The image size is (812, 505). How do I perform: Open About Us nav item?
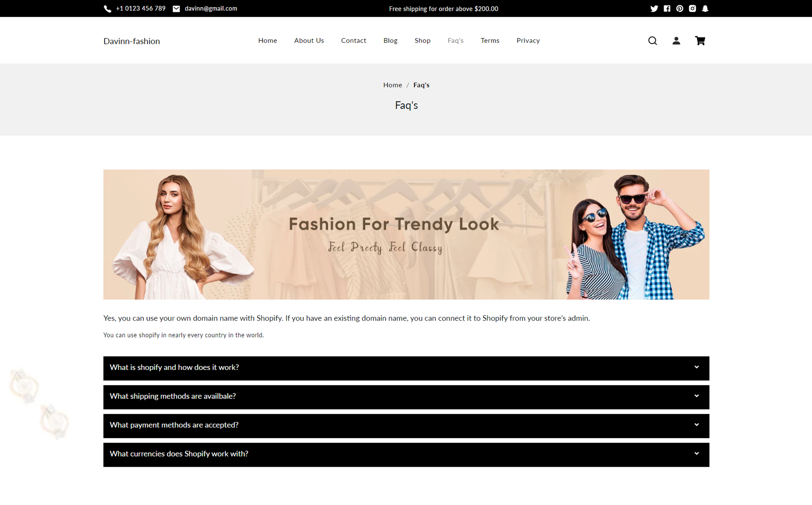309,40
